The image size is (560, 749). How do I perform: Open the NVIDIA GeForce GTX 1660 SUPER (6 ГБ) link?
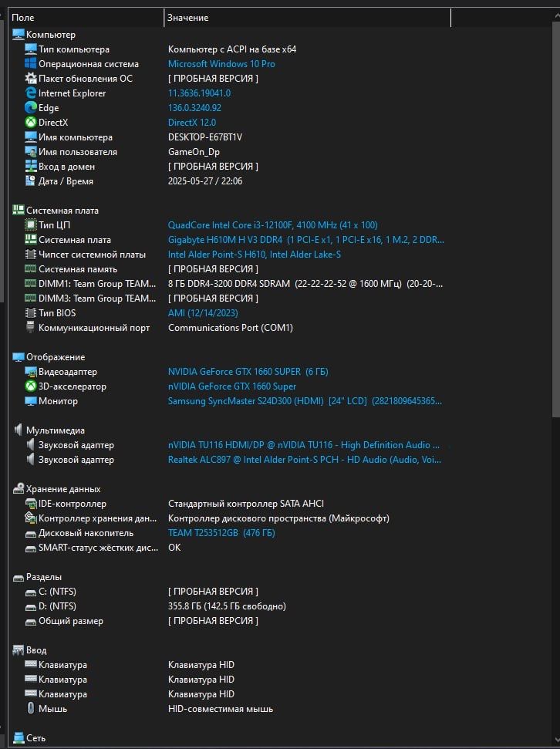248,372
